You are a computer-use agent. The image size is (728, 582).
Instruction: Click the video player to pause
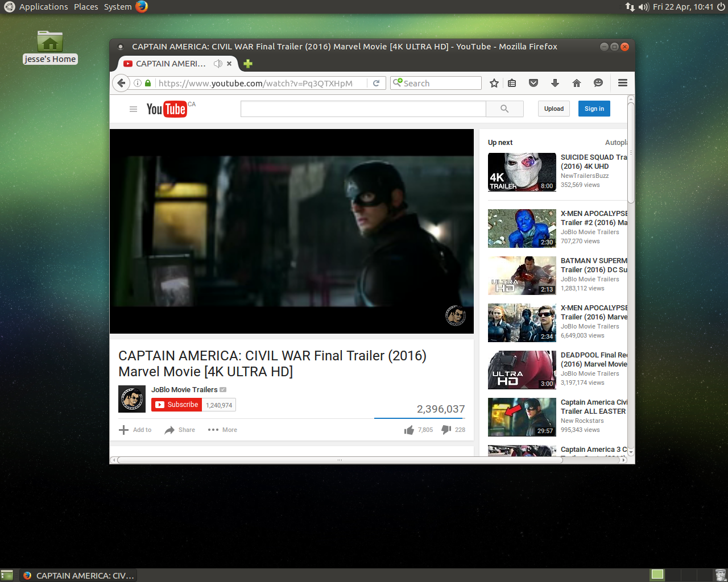pos(292,231)
